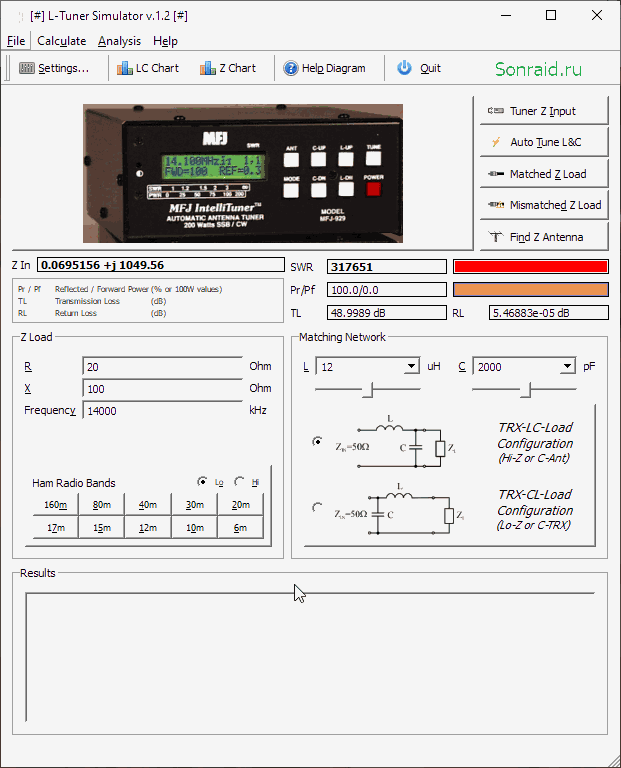This screenshot has width=621, height=768.
Task: Choose the 17m band button
Action: (x=55, y=528)
